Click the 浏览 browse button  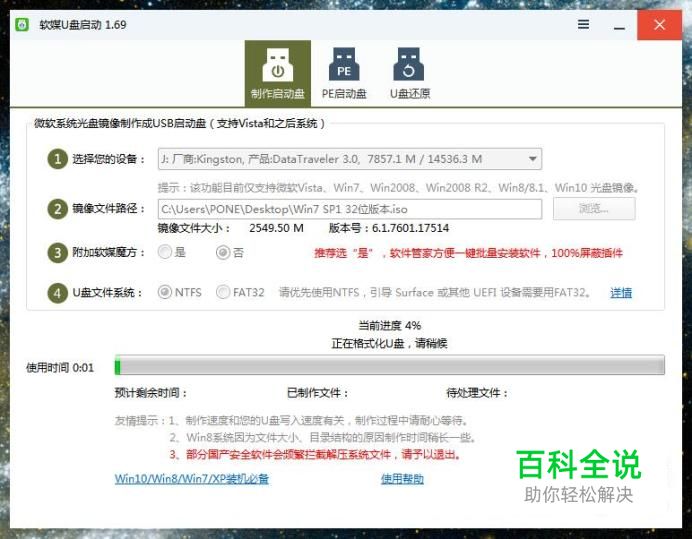tap(594, 208)
